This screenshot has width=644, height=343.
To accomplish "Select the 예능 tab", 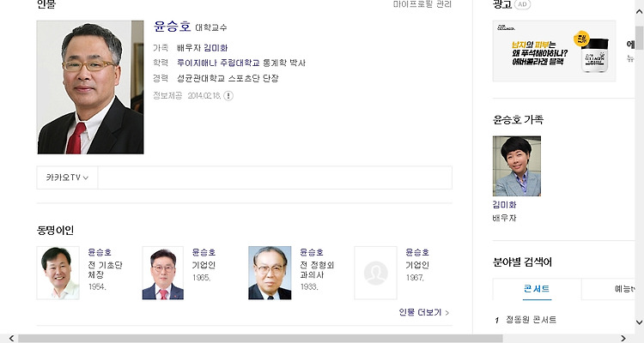I will [x=608, y=289].
